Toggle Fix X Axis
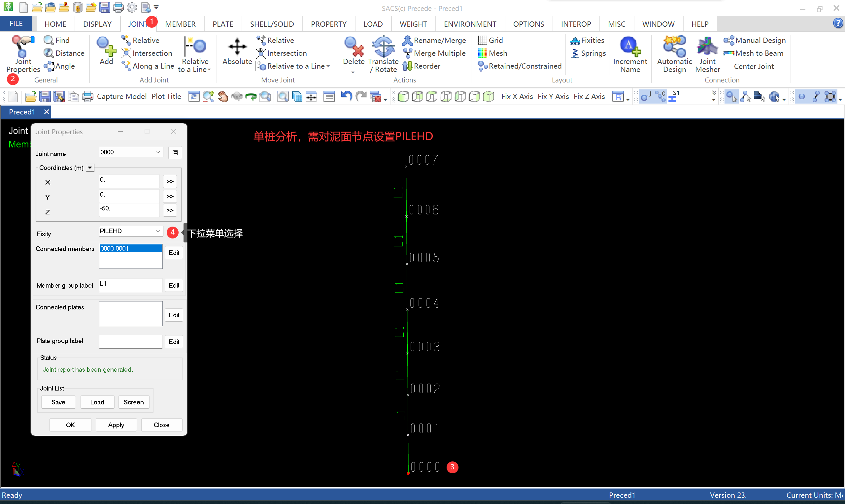This screenshot has height=504, width=845. (x=517, y=96)
